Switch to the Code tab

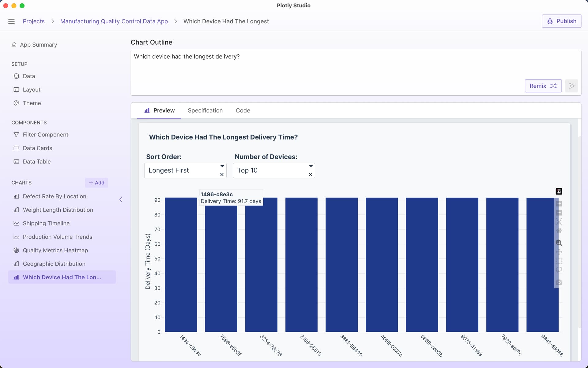pos(243,110)
